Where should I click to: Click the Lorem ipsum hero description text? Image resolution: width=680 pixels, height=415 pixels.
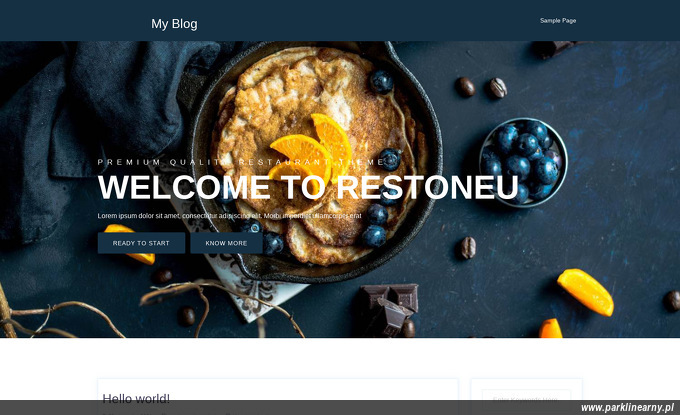pos(229,216)
